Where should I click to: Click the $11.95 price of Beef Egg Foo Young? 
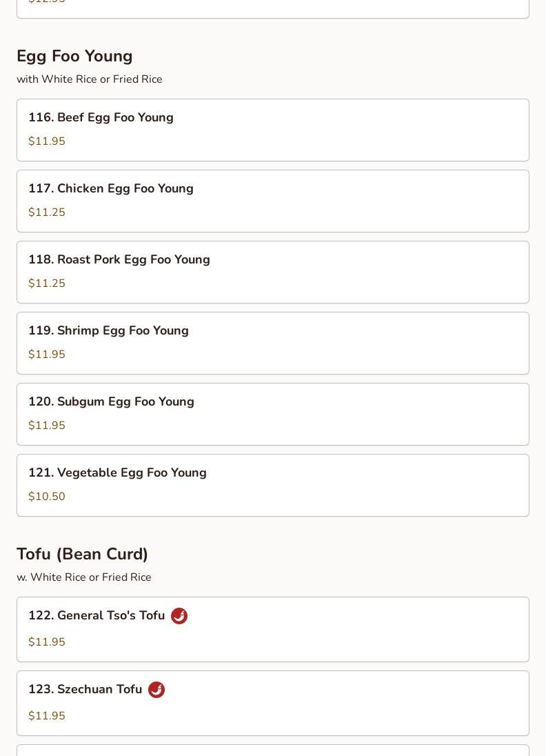[x=47, y=141]
